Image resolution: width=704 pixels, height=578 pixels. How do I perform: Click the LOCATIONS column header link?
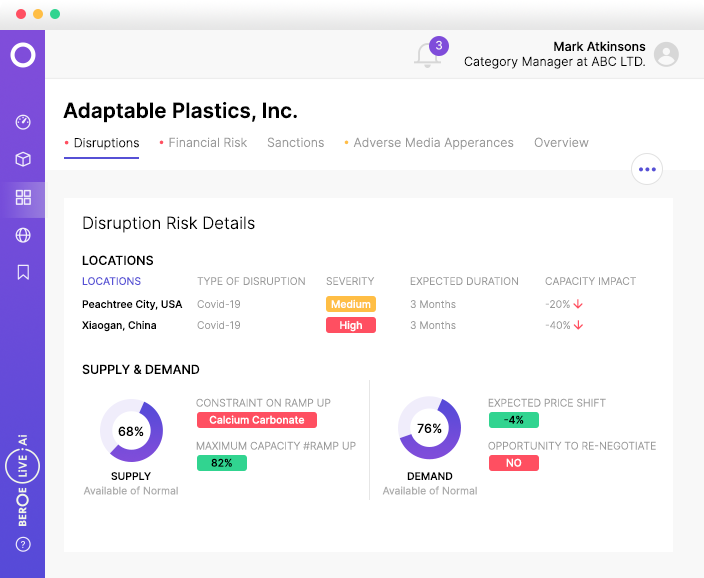point(111,281)
